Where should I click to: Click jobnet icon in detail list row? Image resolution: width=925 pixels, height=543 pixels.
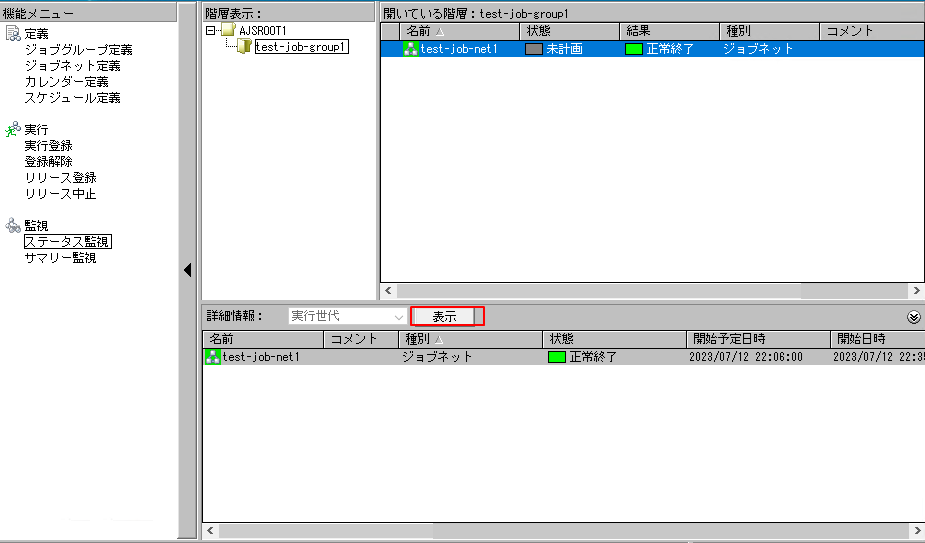click(x=212, y=356)
